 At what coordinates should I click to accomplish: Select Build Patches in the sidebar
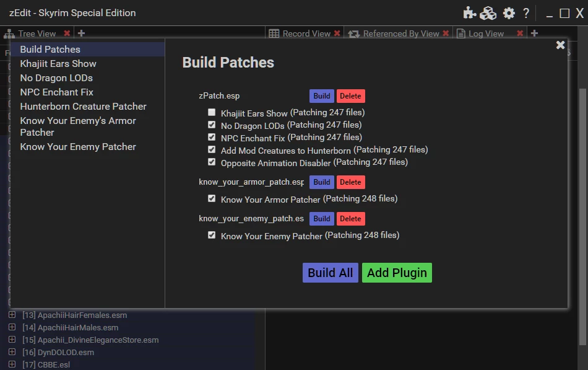tap(87, 49)
